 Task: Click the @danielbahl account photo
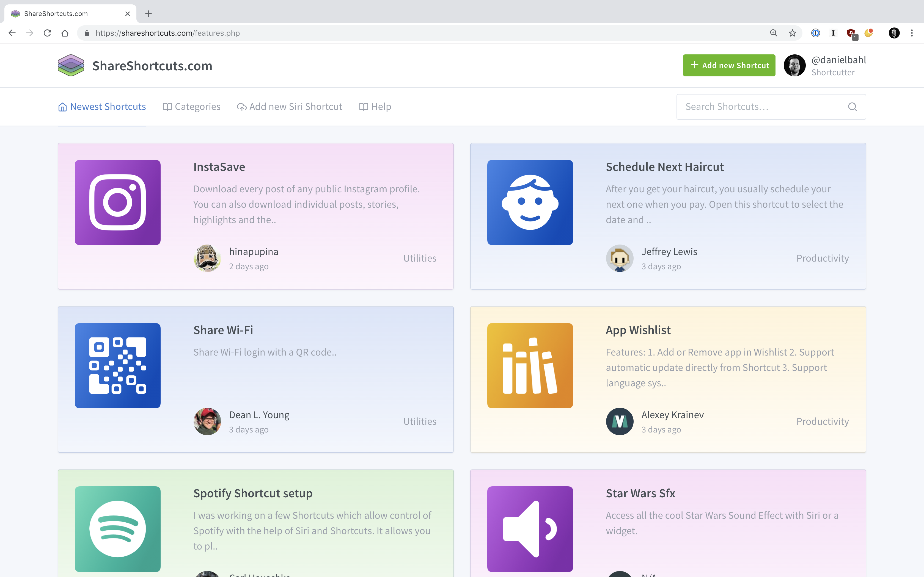pos(795,65)
